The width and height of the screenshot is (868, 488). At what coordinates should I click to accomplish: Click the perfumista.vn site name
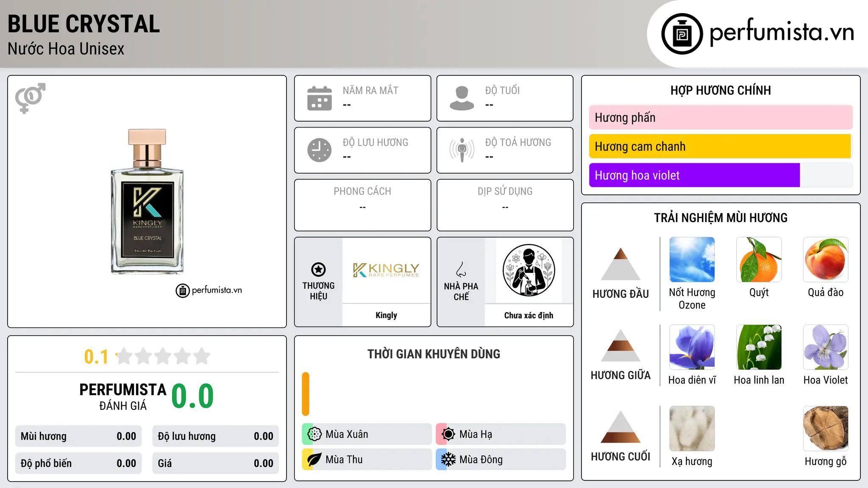click(x=782, y=32)
